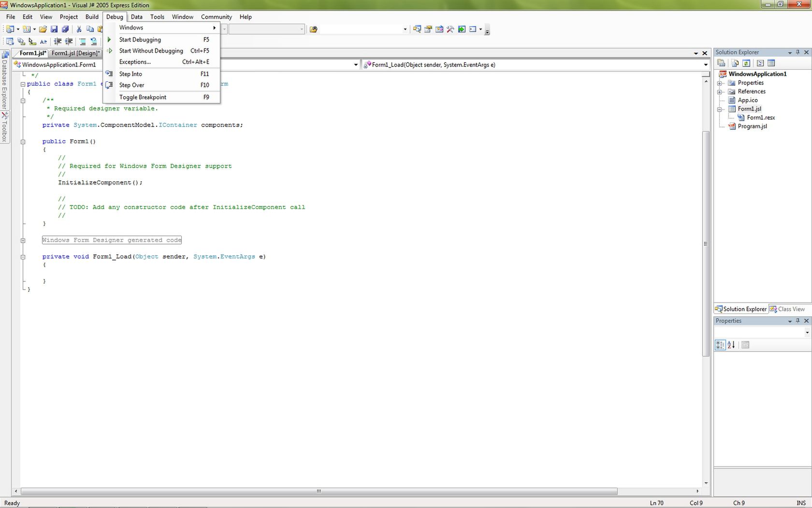Click Display an Object Member List icon

pyautogui.click(x=10, y=42)
